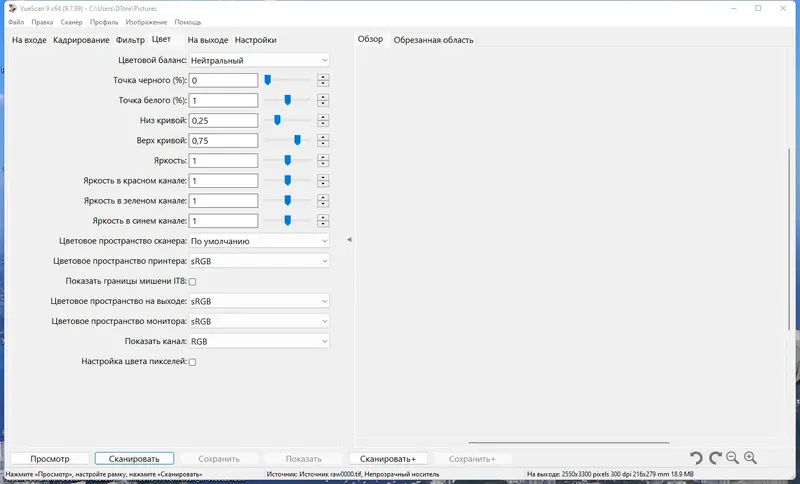Click the Точка черного value field
The image size is (800, 484).
click(x=223, y=80)
